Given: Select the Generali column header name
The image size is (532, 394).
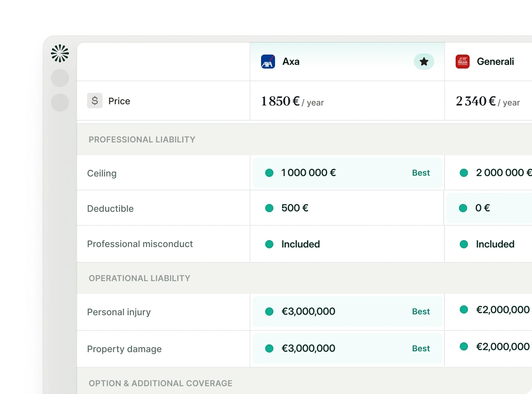Looking at the screenshot, I should (495, 62).
